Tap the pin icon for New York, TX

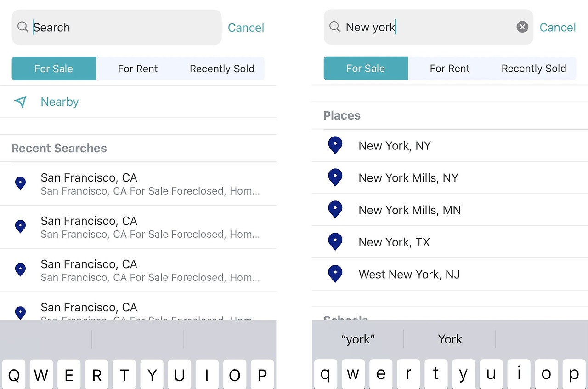335,242
